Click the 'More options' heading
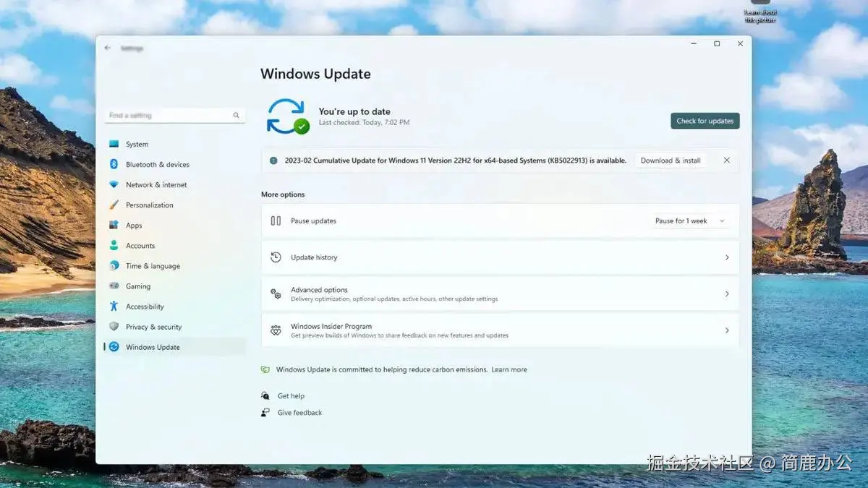The height and width of the screenshot is (488, 868). 283,194
